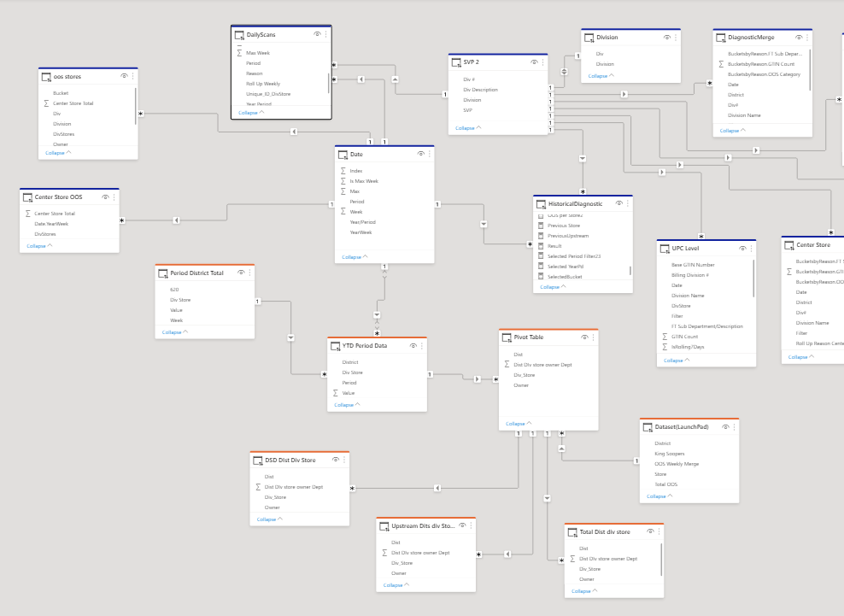
Task: Click the oos stores table scrollbar
Action: tap(136, 106)
